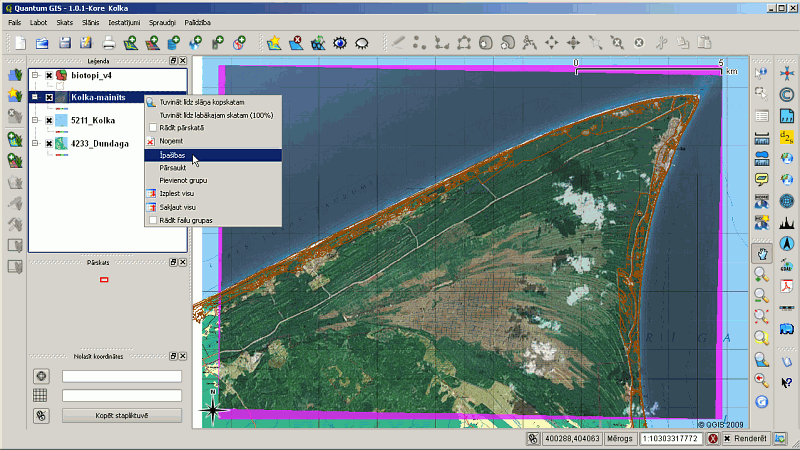This screenshot has width=800, height=450.
Task: Open project using the folder icon
Action: pyautogui.click(x=42, y=43)
